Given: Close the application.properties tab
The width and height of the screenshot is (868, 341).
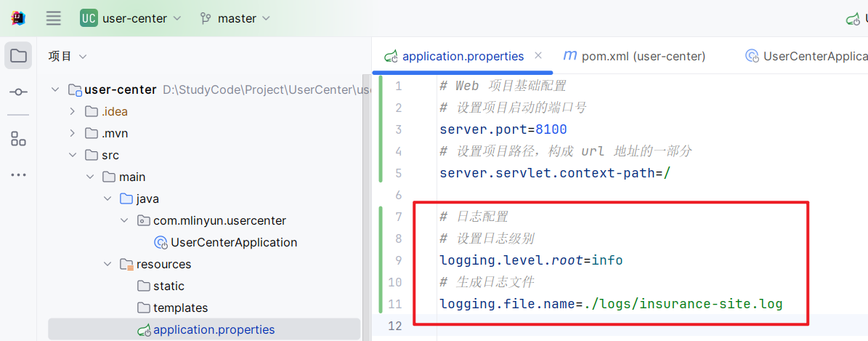Looking at the screenshot, I should pyautogui.click(x=538, y=55).
